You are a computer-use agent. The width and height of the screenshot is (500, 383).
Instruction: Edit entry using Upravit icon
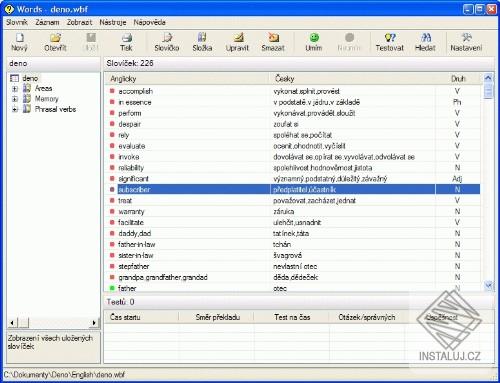[238, 37]
